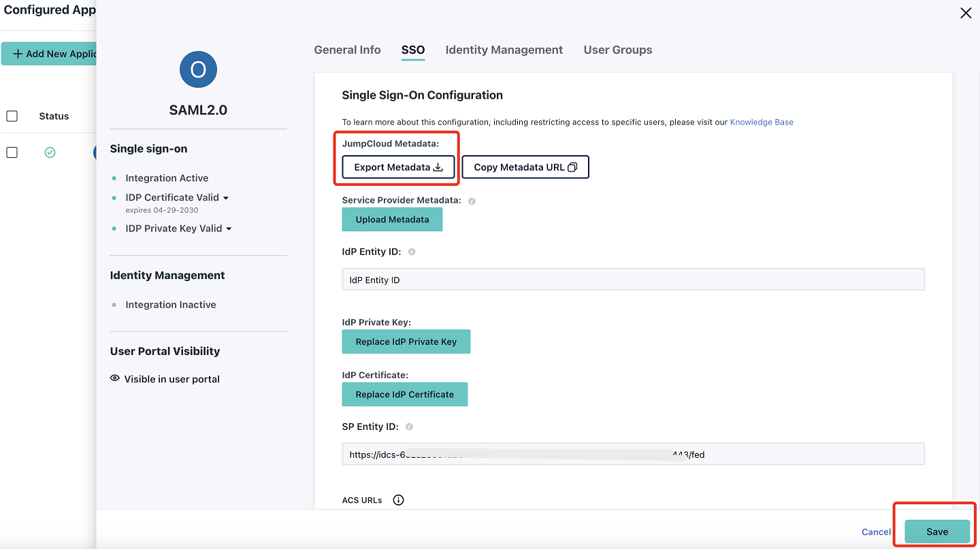980x549 pixels.
Task: Click the green status check icon
Action: (50, 152)
